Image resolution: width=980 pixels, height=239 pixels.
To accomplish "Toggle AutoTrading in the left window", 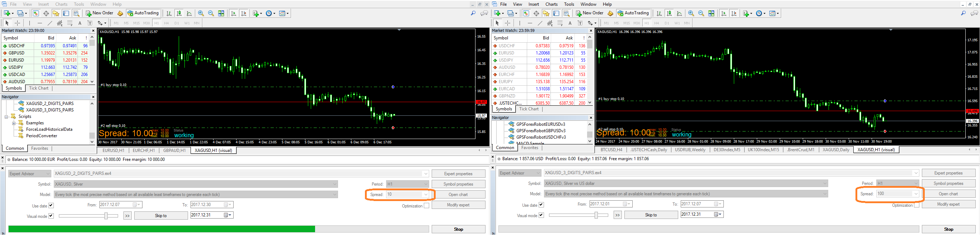I will click(143, 13).
